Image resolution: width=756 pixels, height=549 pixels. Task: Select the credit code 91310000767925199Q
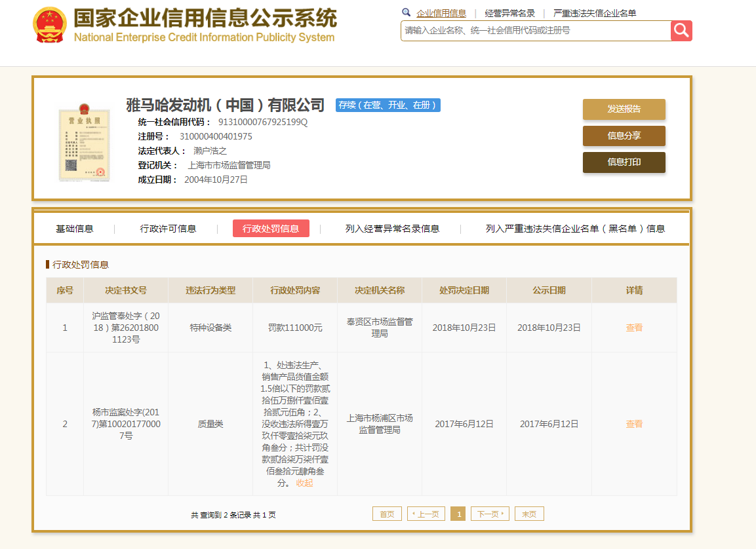click(263, 123)
